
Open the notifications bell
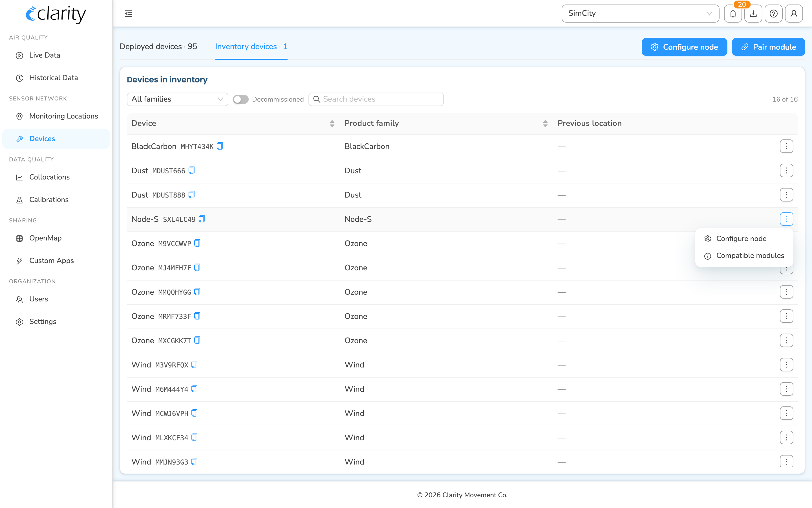tap(733, 14)
